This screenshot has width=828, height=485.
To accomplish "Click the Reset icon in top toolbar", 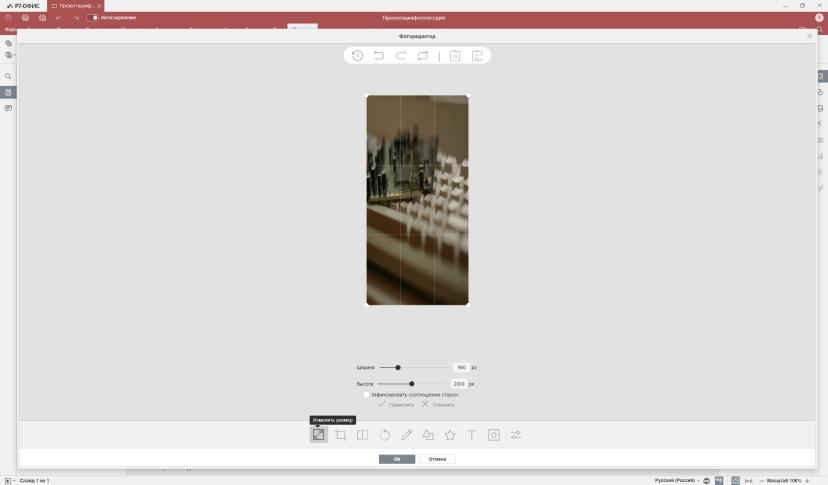I will 423,55.
